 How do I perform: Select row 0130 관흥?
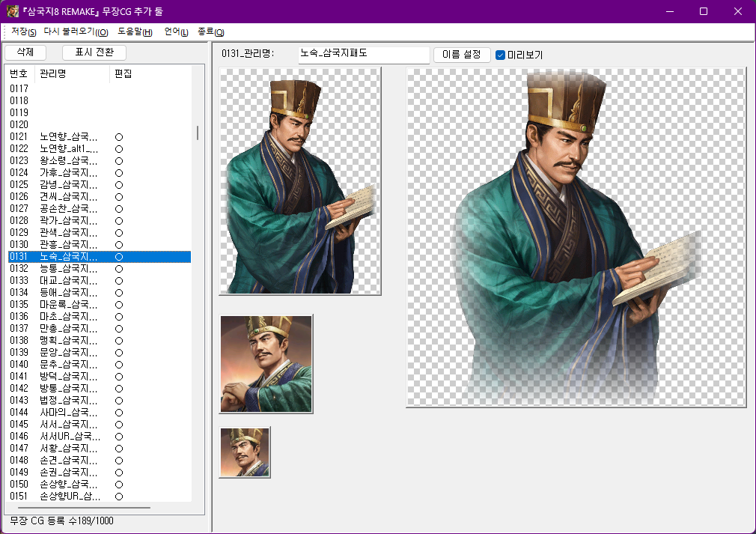tap(100, 245)
